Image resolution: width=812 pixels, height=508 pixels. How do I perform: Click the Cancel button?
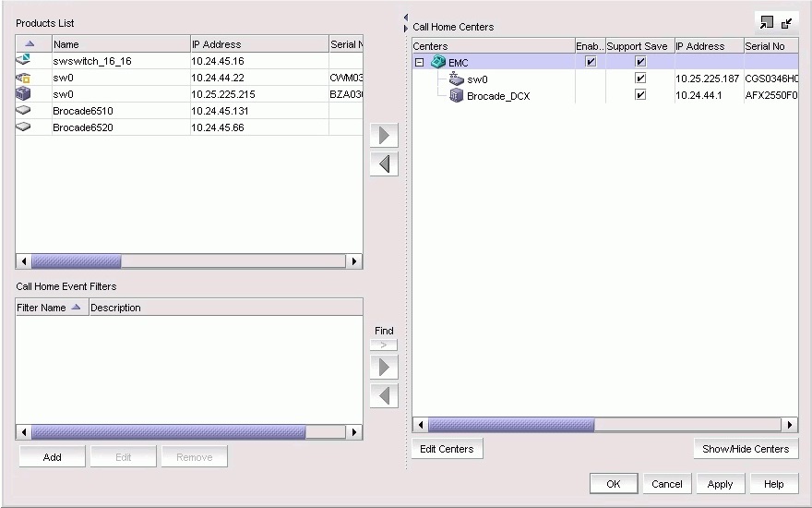coord(667,484)
